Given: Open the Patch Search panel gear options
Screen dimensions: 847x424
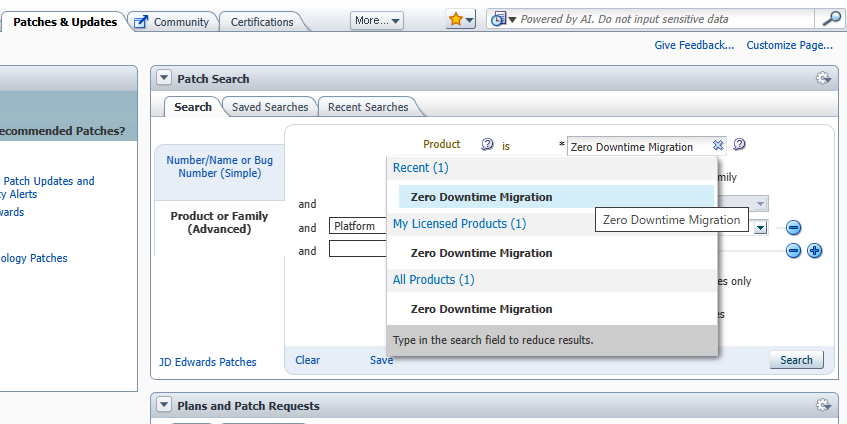Looking at the screenshot, I should tap(823, 78).
